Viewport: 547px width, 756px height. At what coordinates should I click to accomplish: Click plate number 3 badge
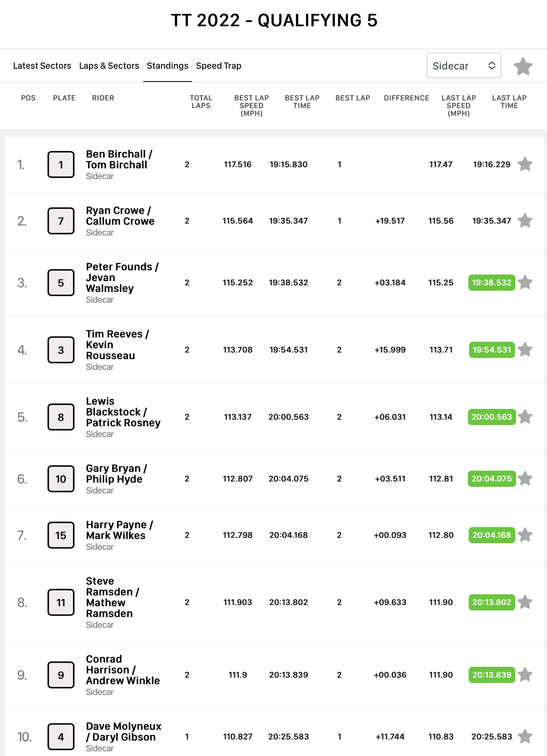61,350
